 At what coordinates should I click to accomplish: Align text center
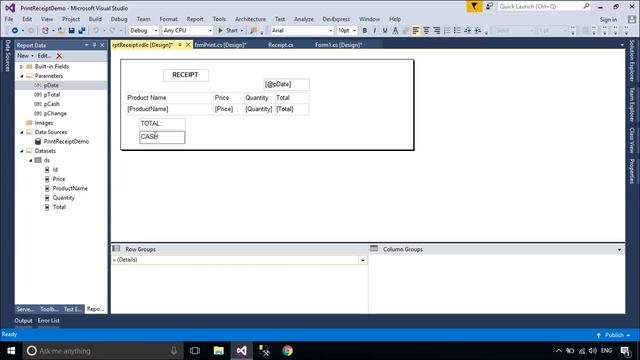[426, 31]
